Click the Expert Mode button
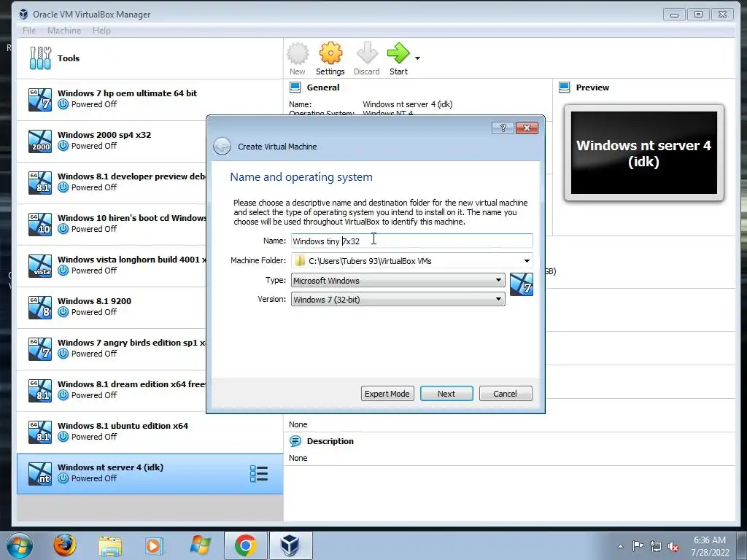Screen dimensions: 747x560 387,394
